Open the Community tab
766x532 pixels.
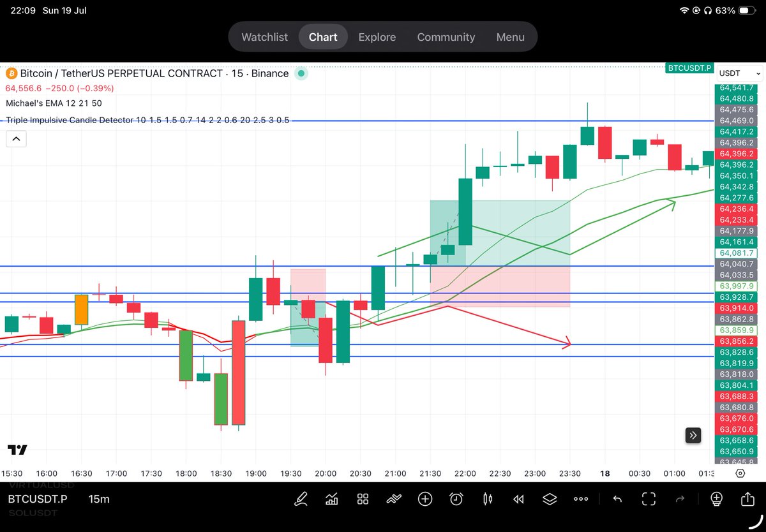click(446, 37)
